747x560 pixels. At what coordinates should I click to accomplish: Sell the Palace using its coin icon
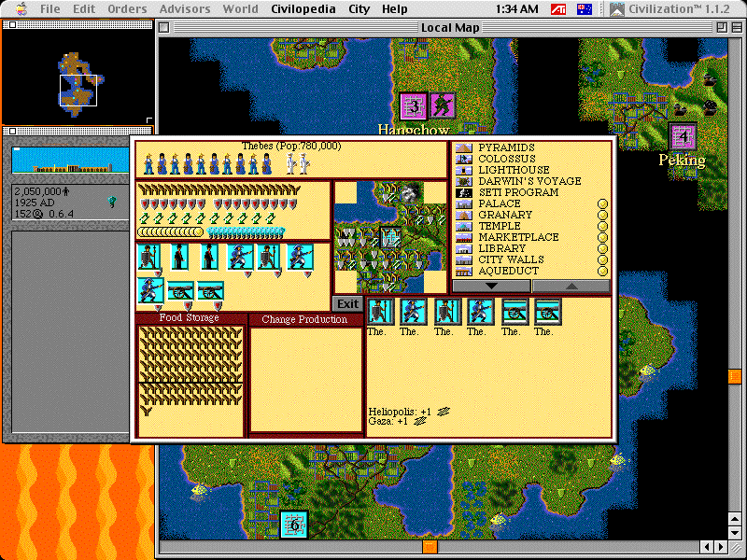(602, 203)
